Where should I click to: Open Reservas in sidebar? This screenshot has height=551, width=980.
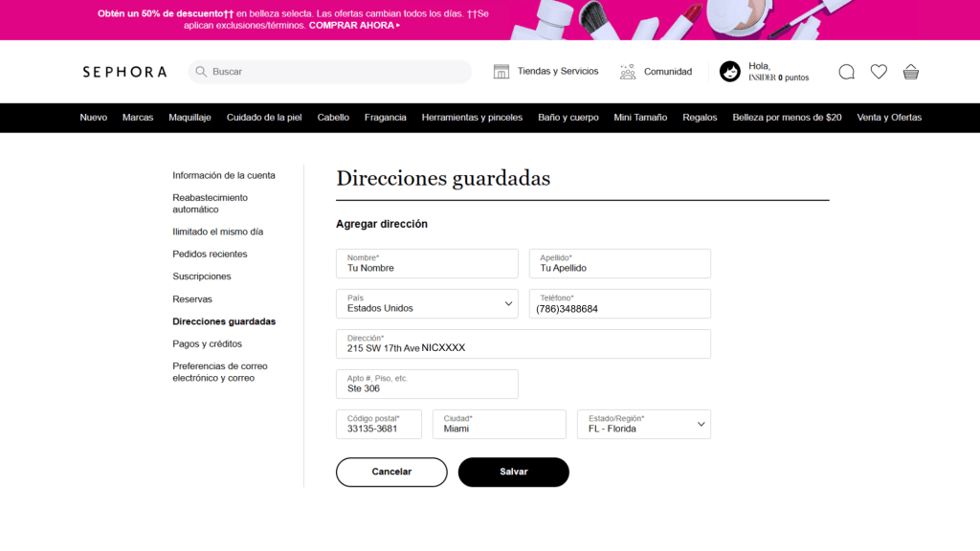click(191, 299)
